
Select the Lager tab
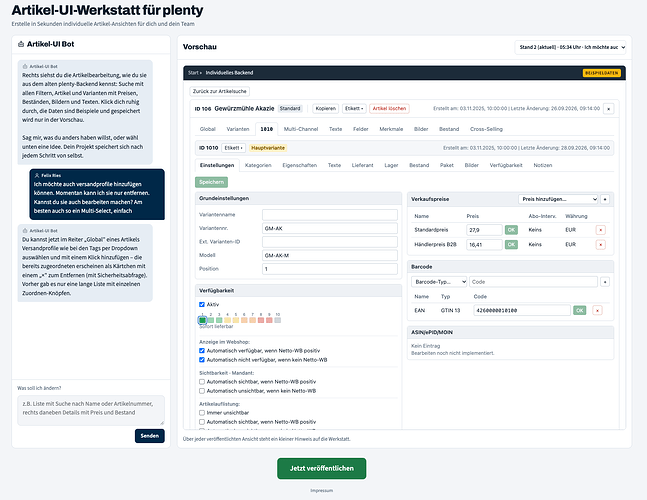pos(391,165)
